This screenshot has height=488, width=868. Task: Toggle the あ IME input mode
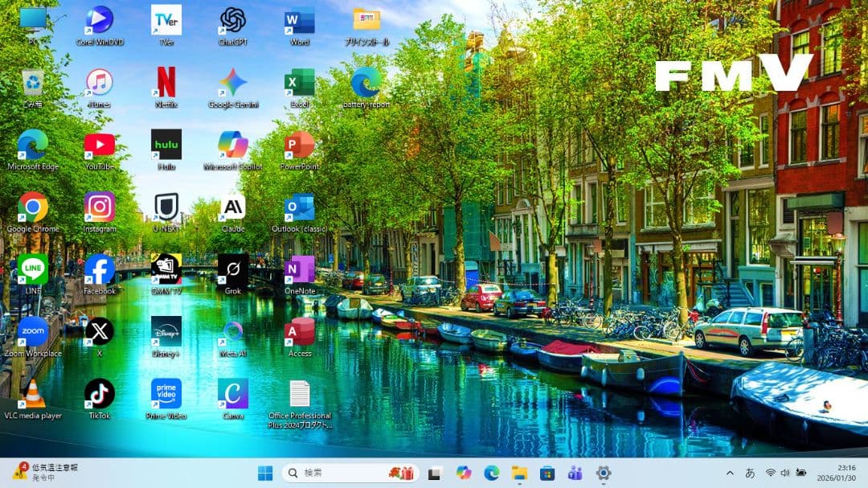tap(751, 474)
